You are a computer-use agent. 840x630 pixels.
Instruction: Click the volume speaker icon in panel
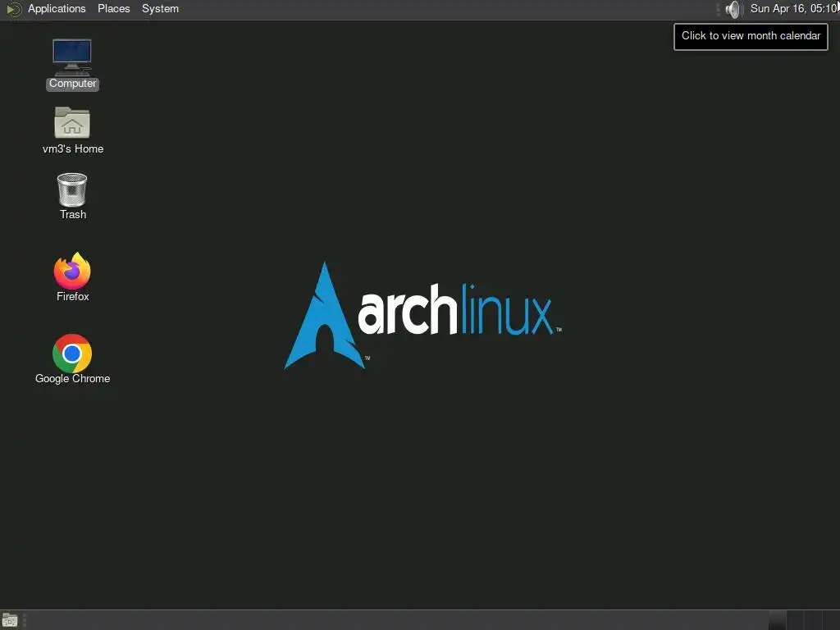tap(733, 9)
